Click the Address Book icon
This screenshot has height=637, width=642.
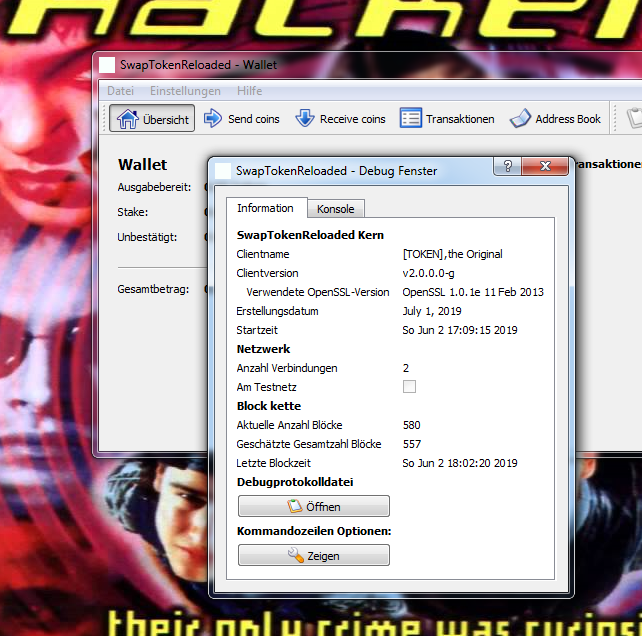point(520,118)
